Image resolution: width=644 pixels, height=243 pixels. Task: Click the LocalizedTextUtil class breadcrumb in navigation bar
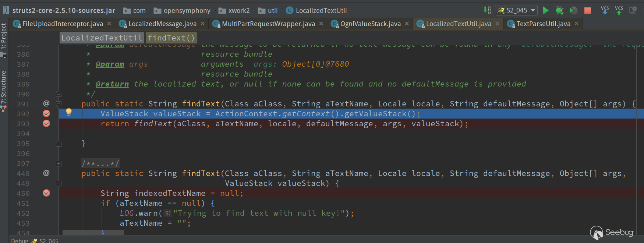tap(317, 10)
